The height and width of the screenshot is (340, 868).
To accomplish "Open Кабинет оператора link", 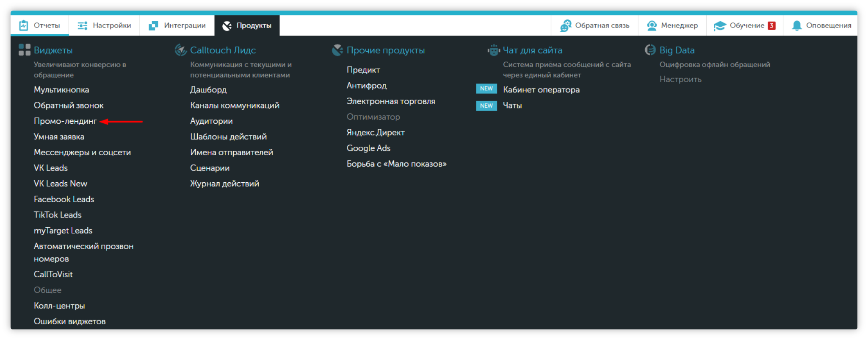I will 541,89.
